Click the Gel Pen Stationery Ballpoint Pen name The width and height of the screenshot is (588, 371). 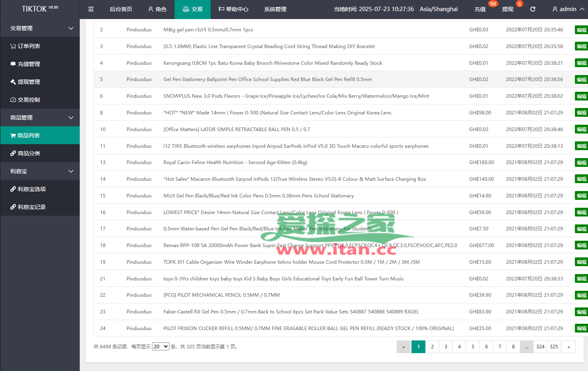click(268, 79)
